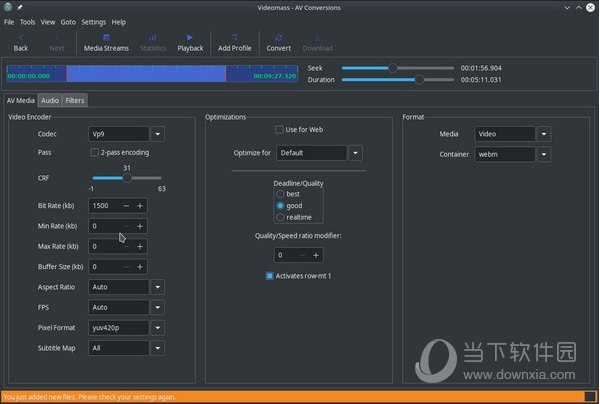This screenshot has width=600, height=404.
Task: Check the Use for Web option
Action: coord(279,130)
